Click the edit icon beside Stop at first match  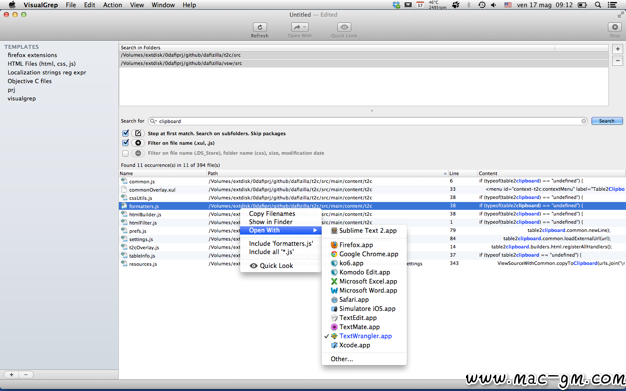pyautogui.click(x=138, y=133)
